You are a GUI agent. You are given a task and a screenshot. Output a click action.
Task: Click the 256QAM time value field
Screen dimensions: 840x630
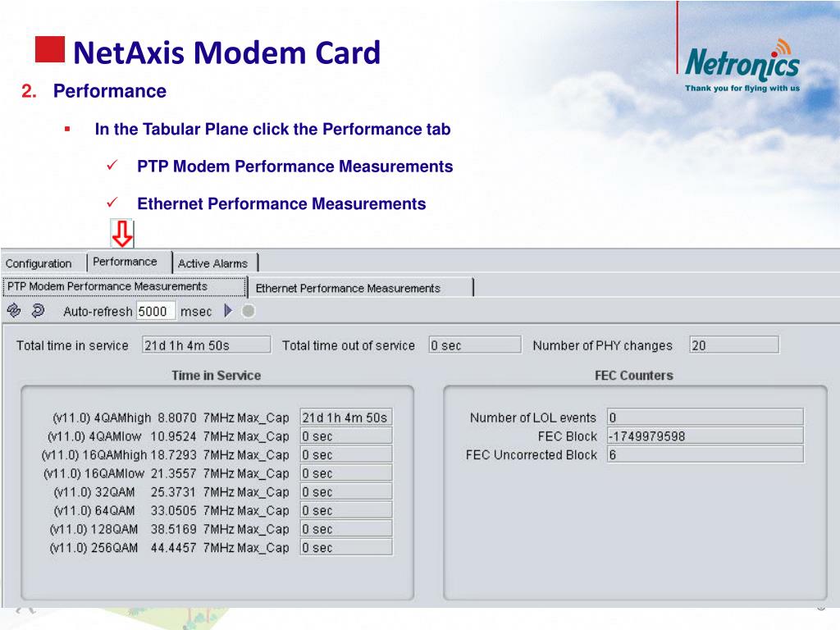(346, 547)
